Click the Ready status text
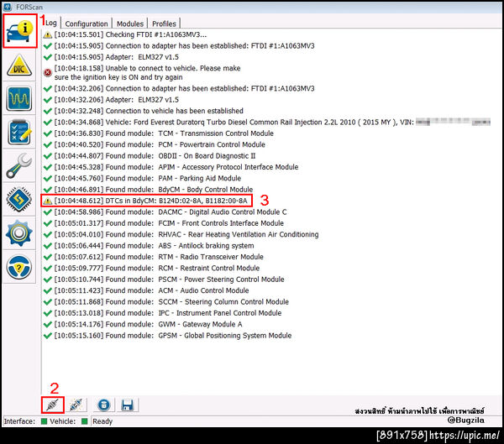This screenshot has height=444, width=504. click(x=102, y=421)
